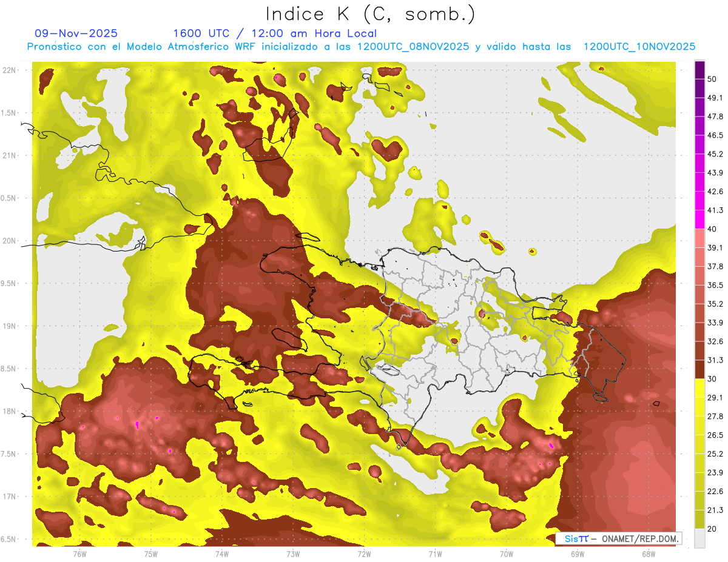Click the colorbar value '36.5'
728x562 pixels.
click(715, 285)
